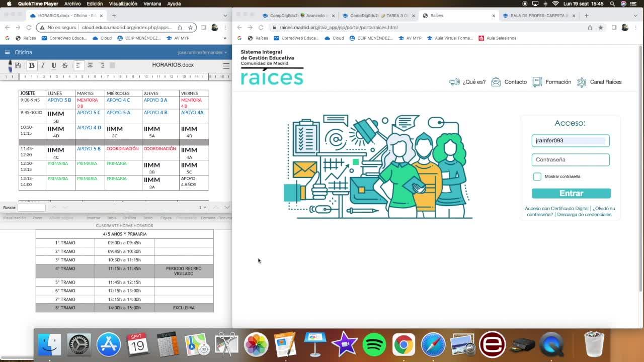This screenshot has width=644, height=362.
Task: Toggle bold formatting in HORARIOS document
Action: click(32, 65)
